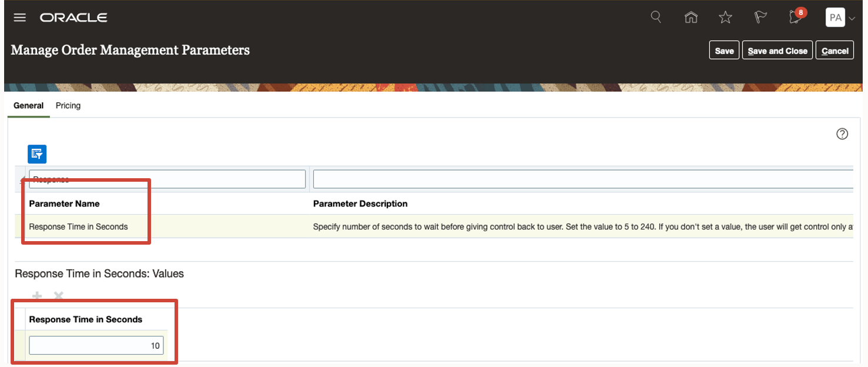Add a new value row with plus icon
The image size is (868, 367).
36,296
